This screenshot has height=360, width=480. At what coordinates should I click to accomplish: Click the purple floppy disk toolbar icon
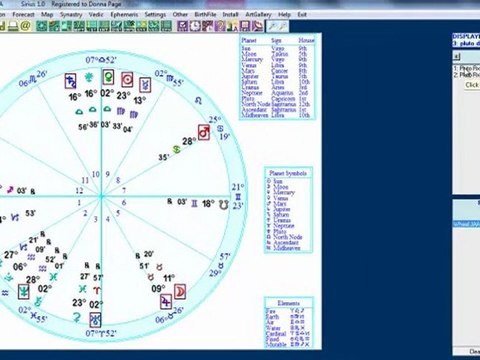245,26
